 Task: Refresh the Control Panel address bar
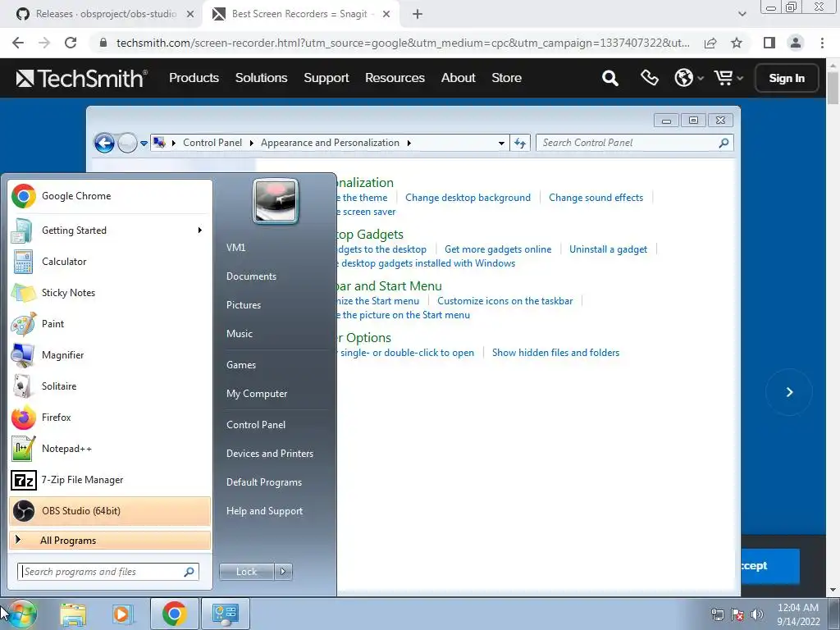519,143
